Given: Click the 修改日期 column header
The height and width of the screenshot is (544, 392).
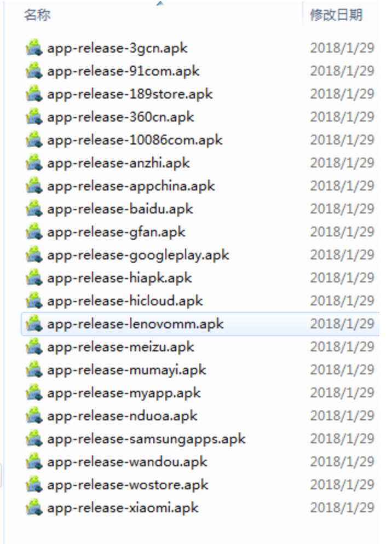Looking at the screenshot, I should coord(336,15).
